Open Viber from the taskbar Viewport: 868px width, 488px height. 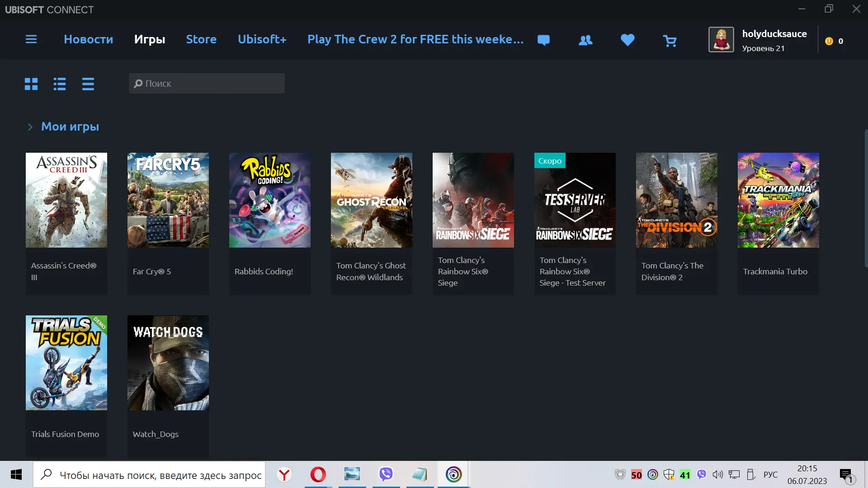point(386,474)
